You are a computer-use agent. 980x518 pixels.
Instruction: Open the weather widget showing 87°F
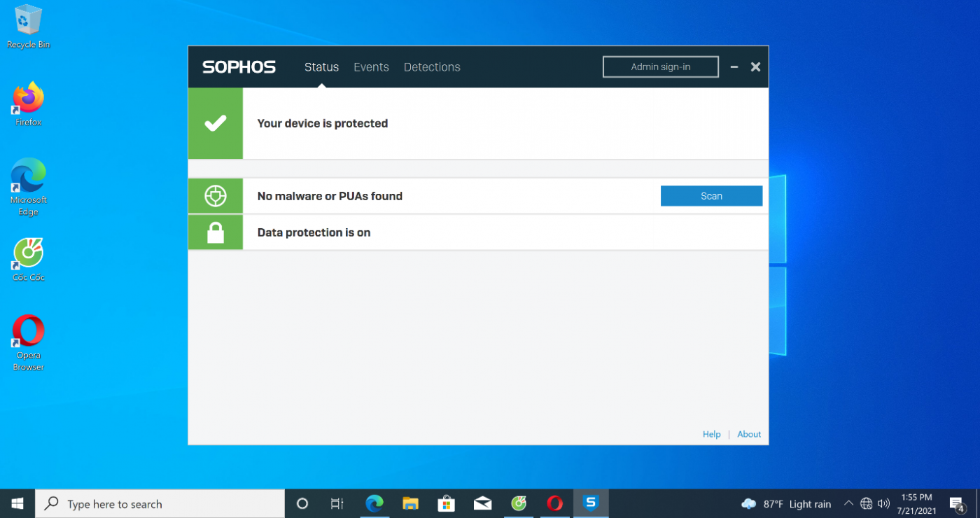[786, 504]
